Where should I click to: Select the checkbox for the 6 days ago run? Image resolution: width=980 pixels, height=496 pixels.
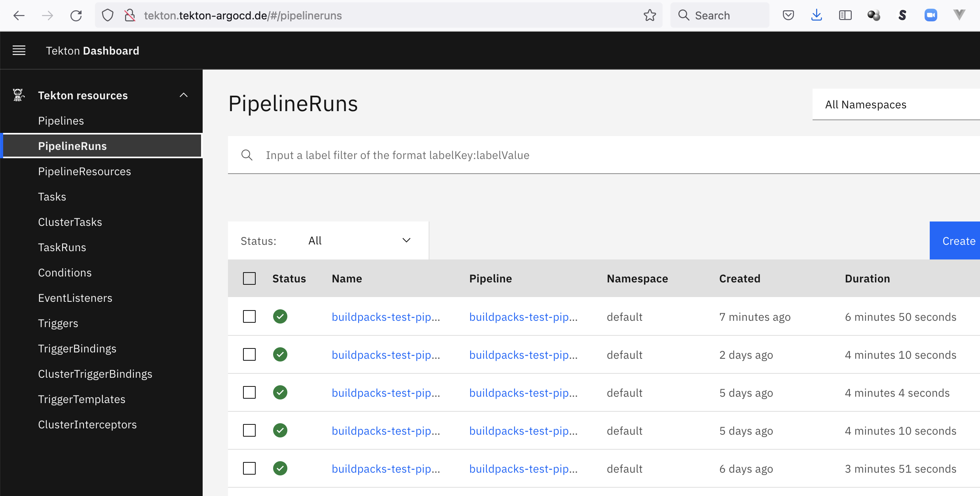pyautogui.click(x=249, y=469)
